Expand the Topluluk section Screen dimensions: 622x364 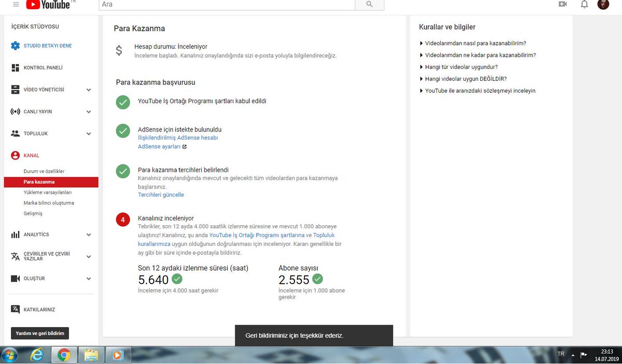pos(89,134)
